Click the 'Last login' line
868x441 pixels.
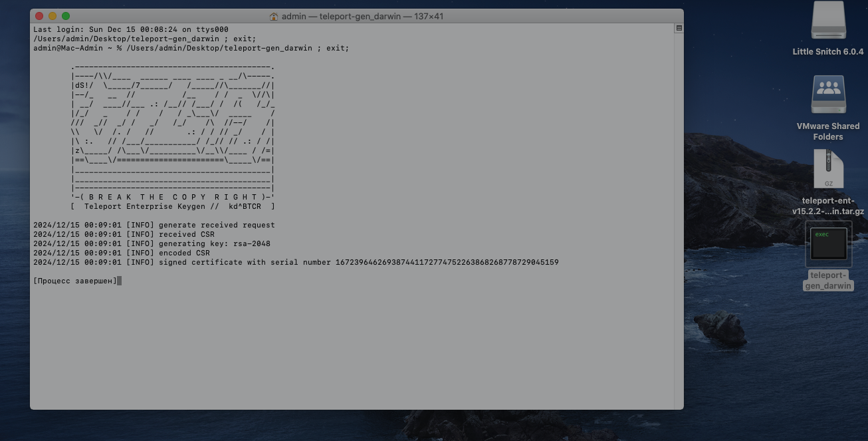tap(131, 30)
